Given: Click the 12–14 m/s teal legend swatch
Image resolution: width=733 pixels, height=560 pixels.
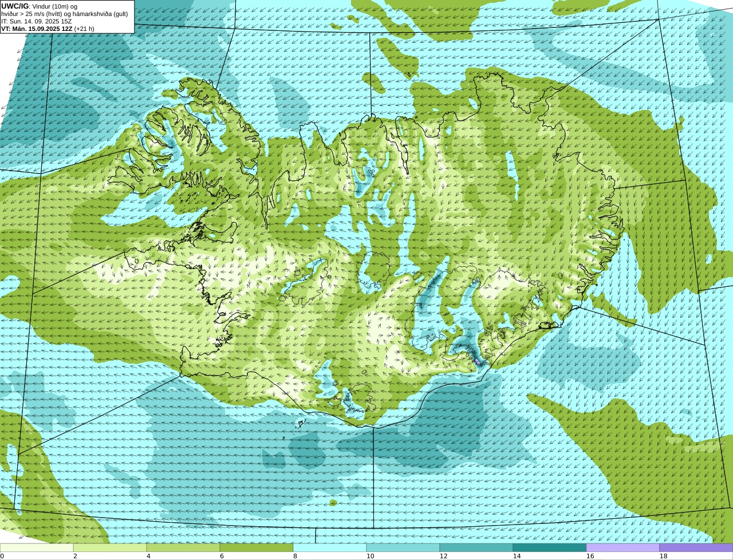Looking at the screenshot, I should click(476, 547).
